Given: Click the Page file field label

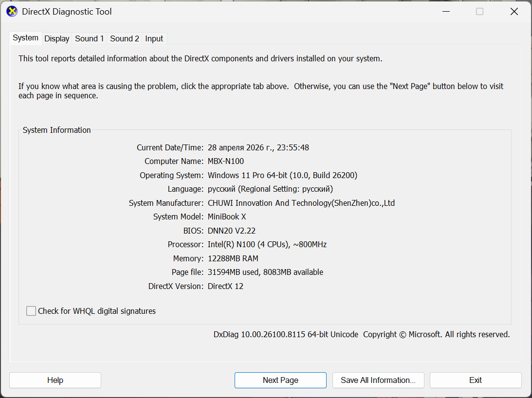Looking at the screenshot, I should (x=187, y=272).
